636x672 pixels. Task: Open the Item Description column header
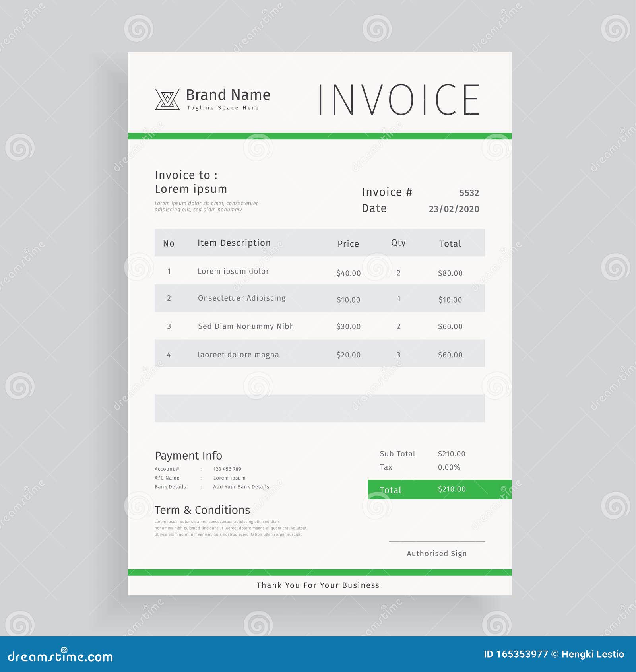click(235, 243)
